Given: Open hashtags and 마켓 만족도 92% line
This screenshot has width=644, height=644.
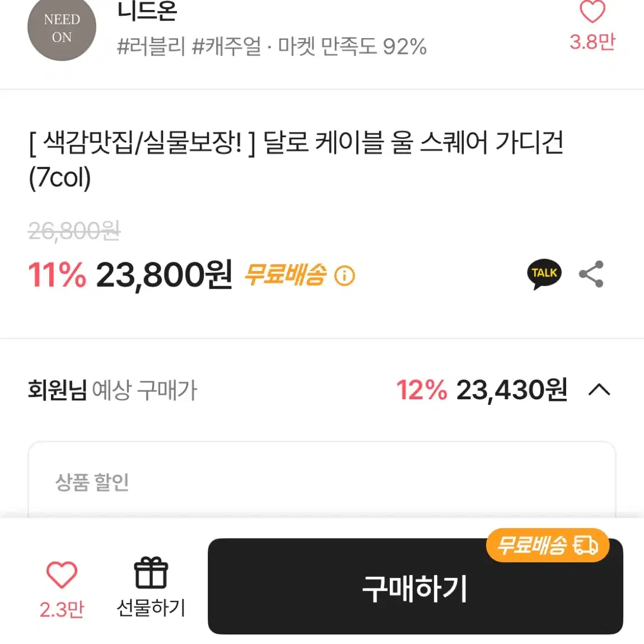Looking at the screenshot, I should [x=272, y=46].
